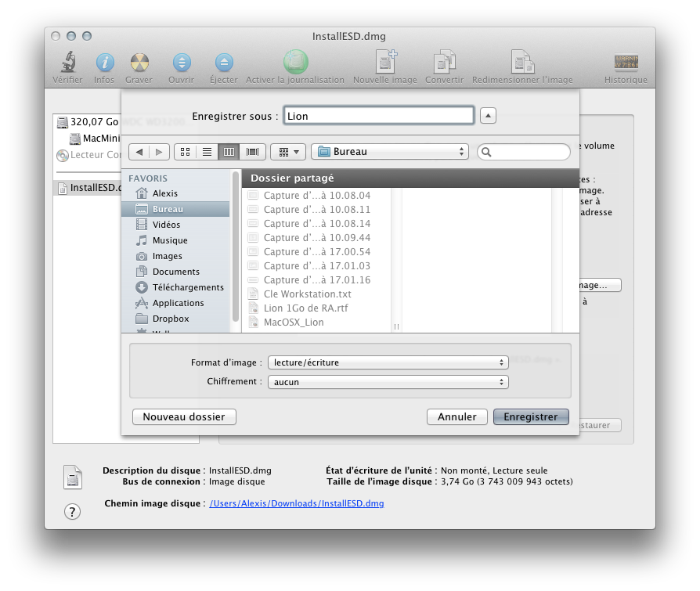700x591 pixels.
Task: Click the Enregistrer button
Action: tap(531, 417)
